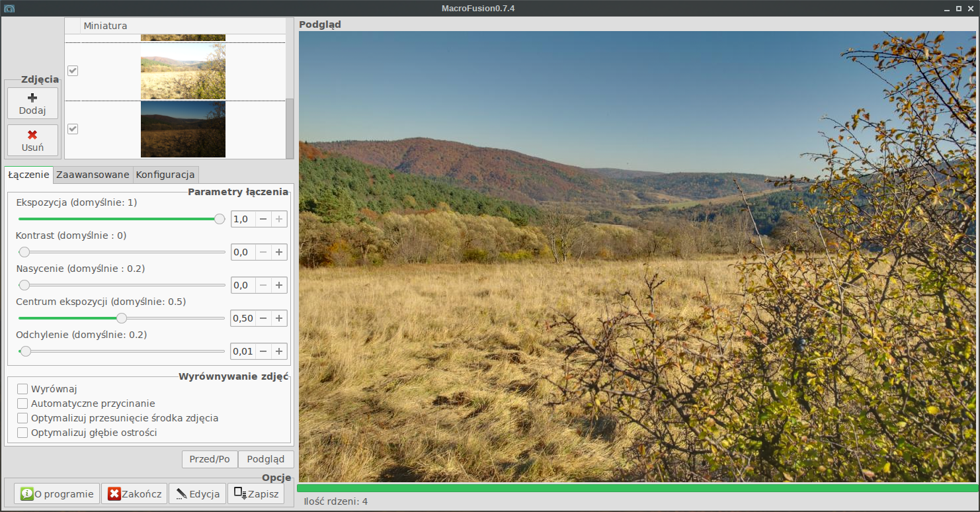The image size is (980, 512).
Task: Generate preview with Podgląd button
Action: [266, 459]
